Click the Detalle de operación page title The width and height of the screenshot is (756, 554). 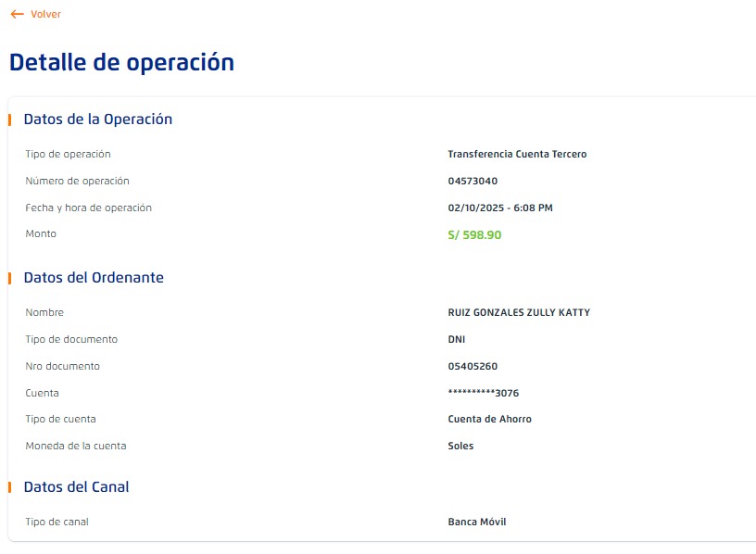pos(121,62)
